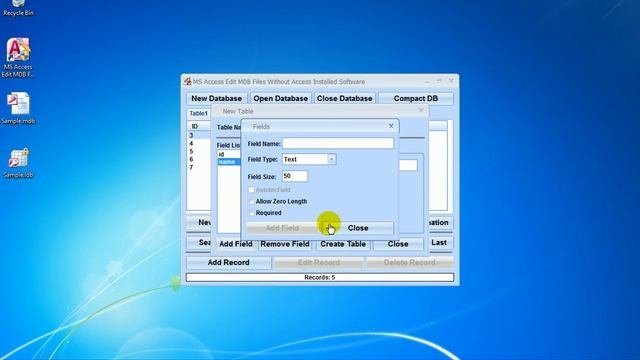This screenshot has width=640, height=360.
Task: Select the record row with ID 3
Action: click(x=199, y=135)
